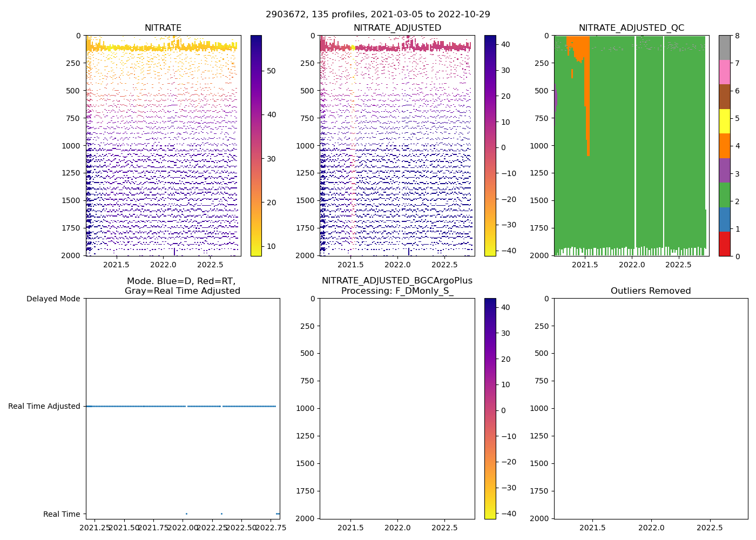Click the Outliers Removed plot title
Screen dimensions: 756x540
pos(651,291)
